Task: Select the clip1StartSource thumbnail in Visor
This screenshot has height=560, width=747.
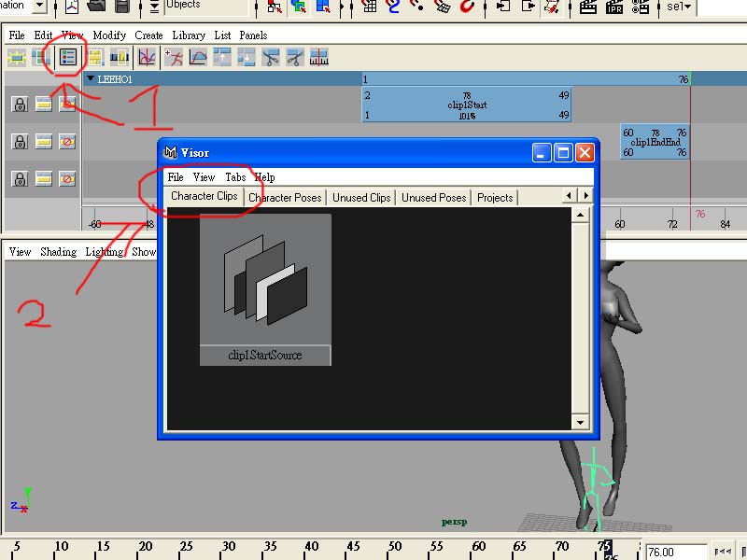Action: (265, 289)
